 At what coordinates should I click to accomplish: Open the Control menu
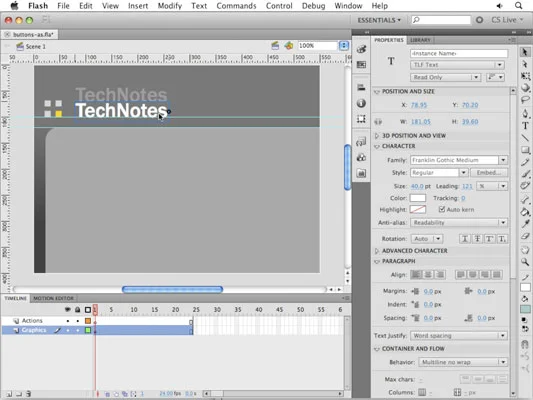(279, 6)
